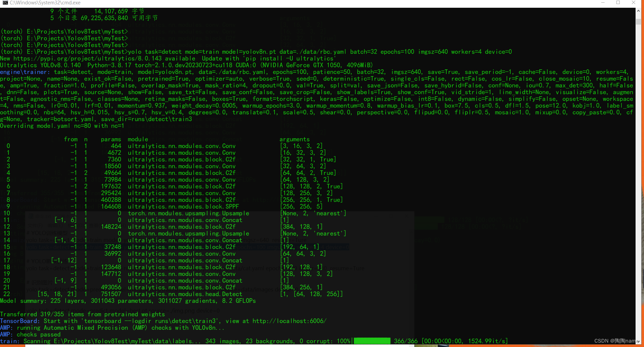This screenshot has height=347, width=644.
Task: Click the scrollbar up arrow
Action: click(638, 11)
